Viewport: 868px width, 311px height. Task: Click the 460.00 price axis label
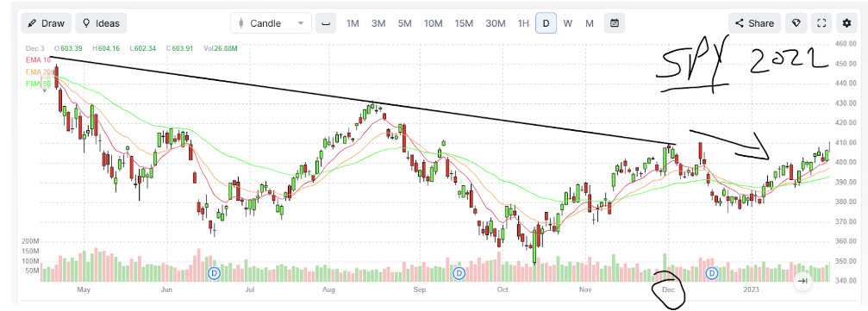pos(846,44)
